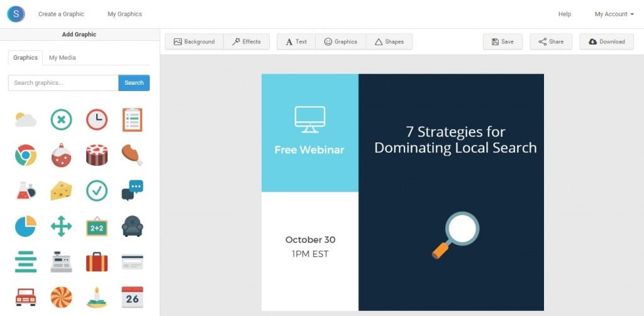This screenshot has height=316, width=644.
Task: Insert the calendar 26 graphic
Action: tap(132, 297)
